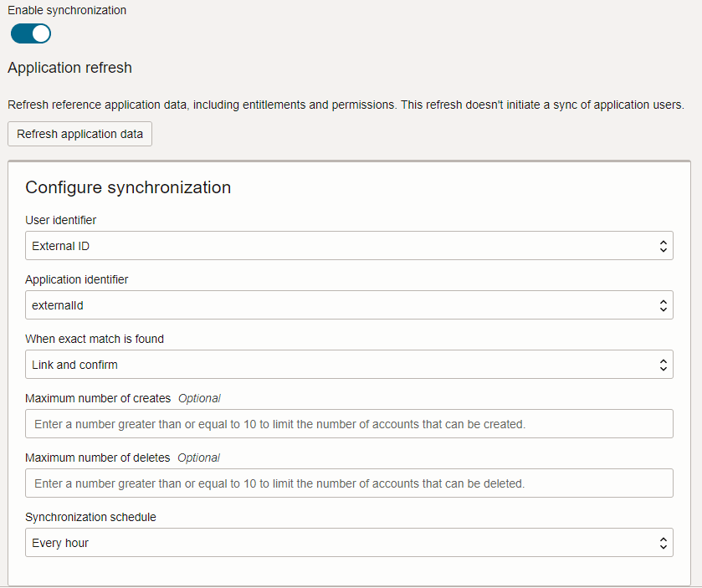Viewport: 702px width, 588px height.
Task: Click the exact match dropdown chevron icon
Action: (x=664, y=364)
